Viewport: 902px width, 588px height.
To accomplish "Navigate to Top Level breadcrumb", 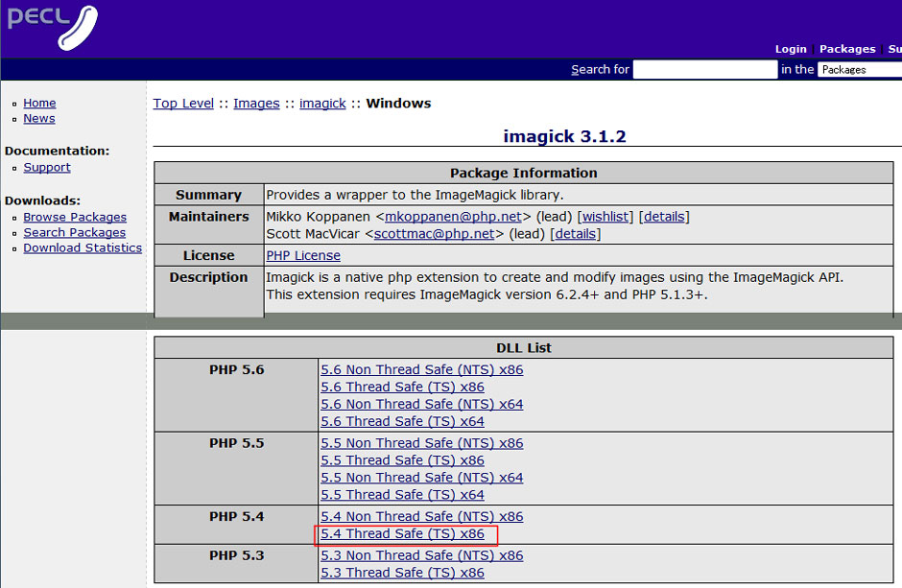I will pyautogui.click(x=183, y=104).
